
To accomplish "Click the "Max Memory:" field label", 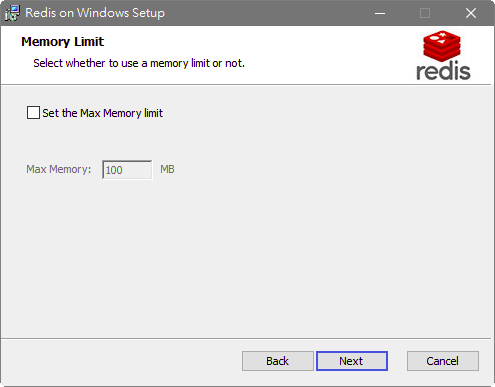I will (x=59, y=169).
